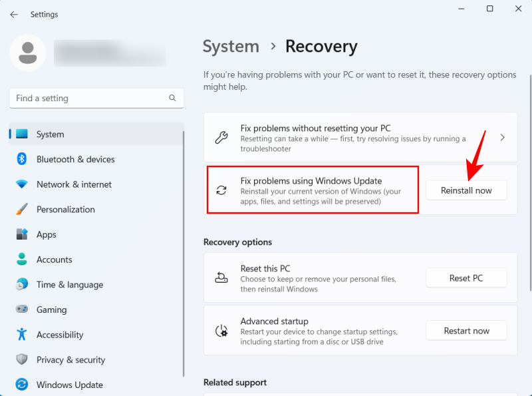Click the back arrow in Settings header
The width and height of the screenshot is (532, 396).
pyautogui.click(x=13, y=15)
